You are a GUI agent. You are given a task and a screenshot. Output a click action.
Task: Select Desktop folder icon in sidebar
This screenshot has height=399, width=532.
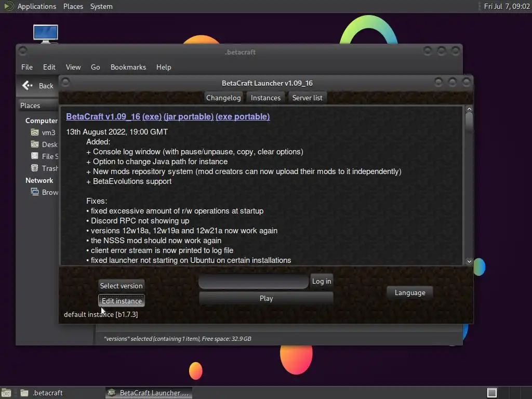(x=35, y=144)
